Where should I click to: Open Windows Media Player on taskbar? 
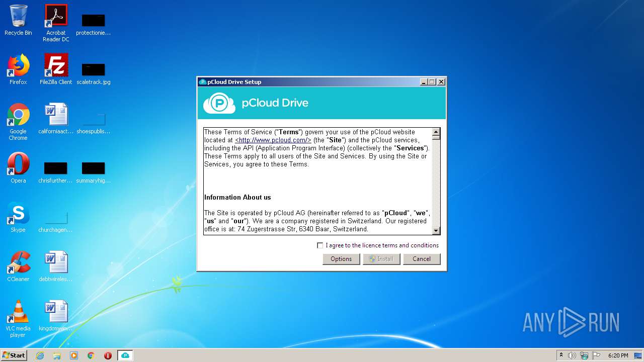74,355
